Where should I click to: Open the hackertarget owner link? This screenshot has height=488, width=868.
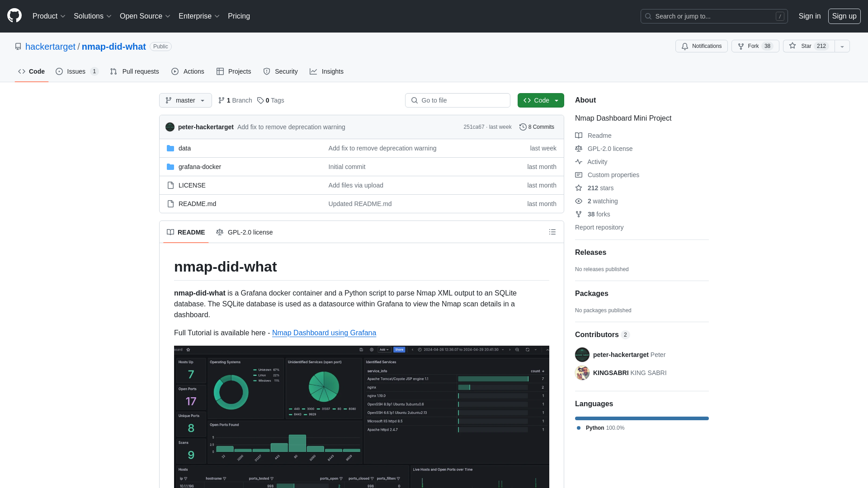50,47
